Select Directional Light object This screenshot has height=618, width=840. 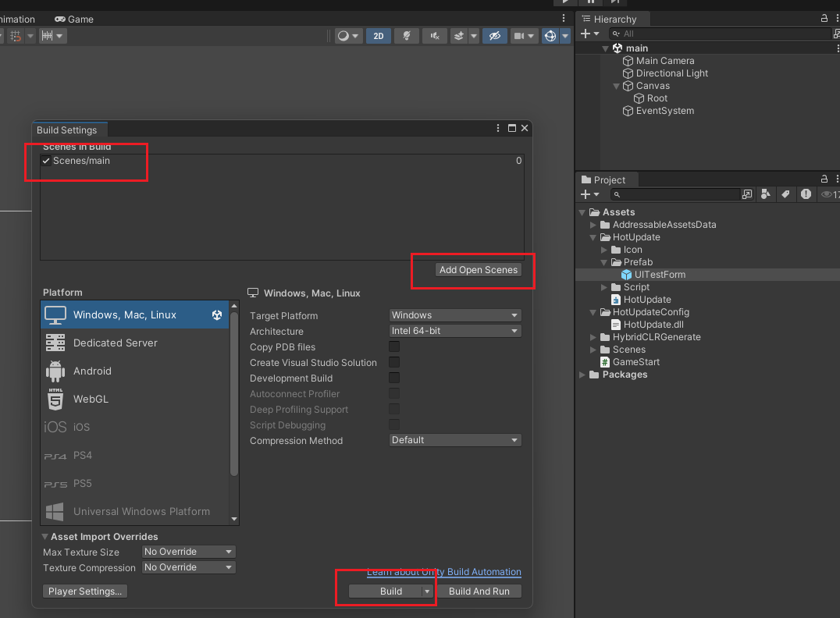[x=672, y=73]
